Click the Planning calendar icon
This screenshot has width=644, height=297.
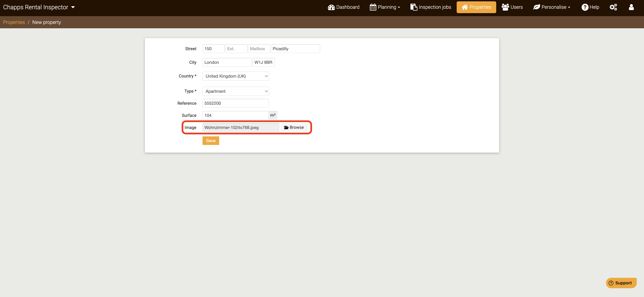(x=373, y=7)
